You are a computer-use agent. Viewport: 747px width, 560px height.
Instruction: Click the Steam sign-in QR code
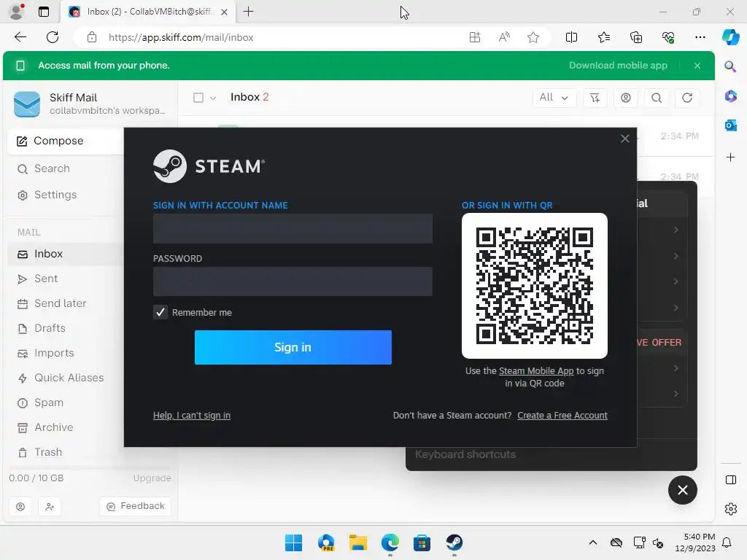[x=535, y=286]
